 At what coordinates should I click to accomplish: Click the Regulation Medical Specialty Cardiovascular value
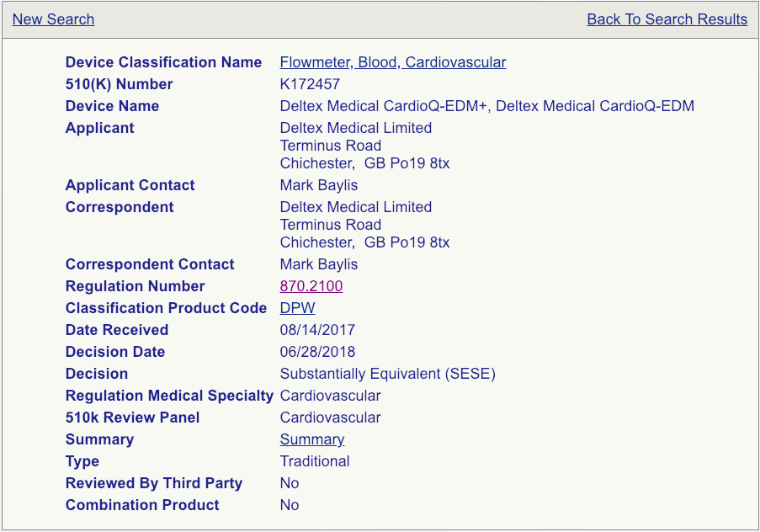click(330, 396)
